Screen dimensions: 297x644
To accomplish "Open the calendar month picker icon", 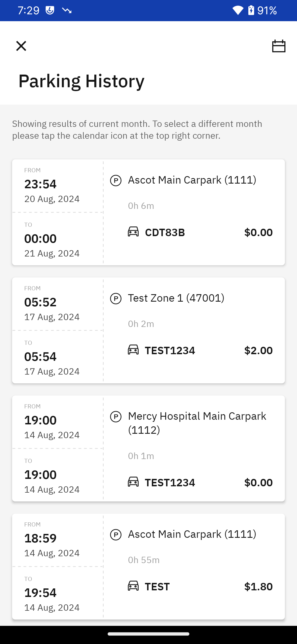I will coord(279,46).
